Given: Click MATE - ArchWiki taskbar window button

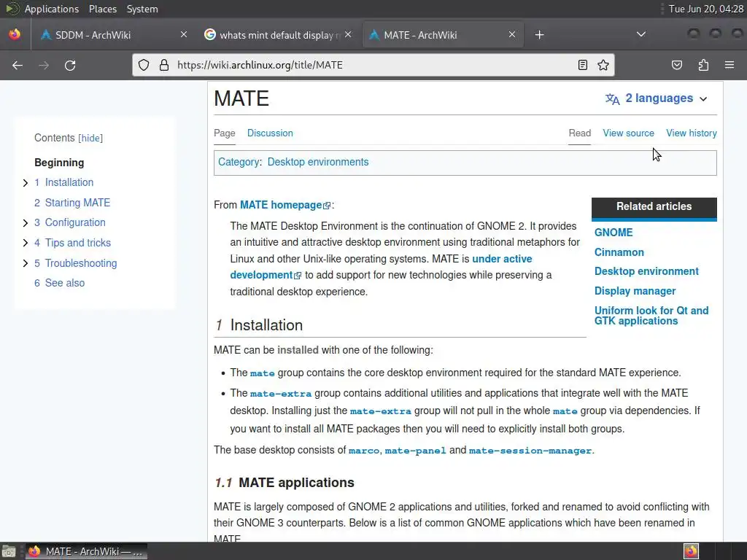Looking at the screenshot, I should coord(86,551).
